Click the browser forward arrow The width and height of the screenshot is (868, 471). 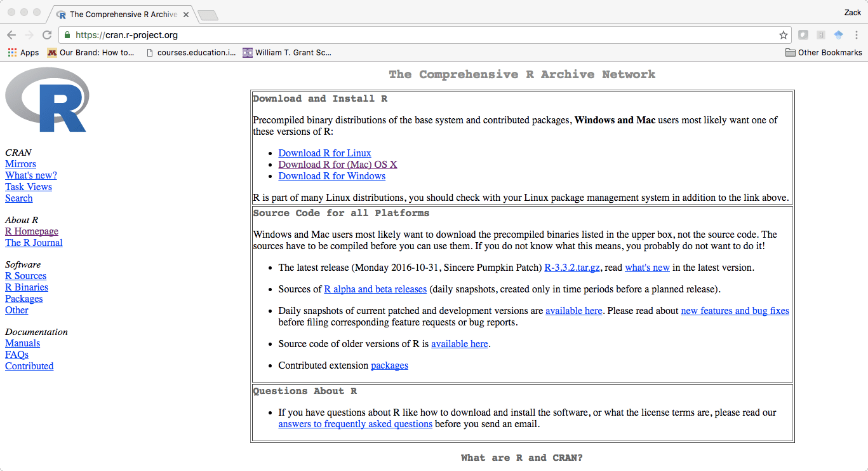tap(29, 35)
